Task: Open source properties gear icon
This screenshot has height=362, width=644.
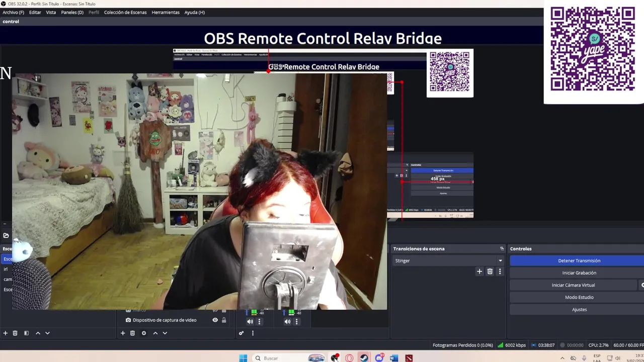Action: (144, 333)
